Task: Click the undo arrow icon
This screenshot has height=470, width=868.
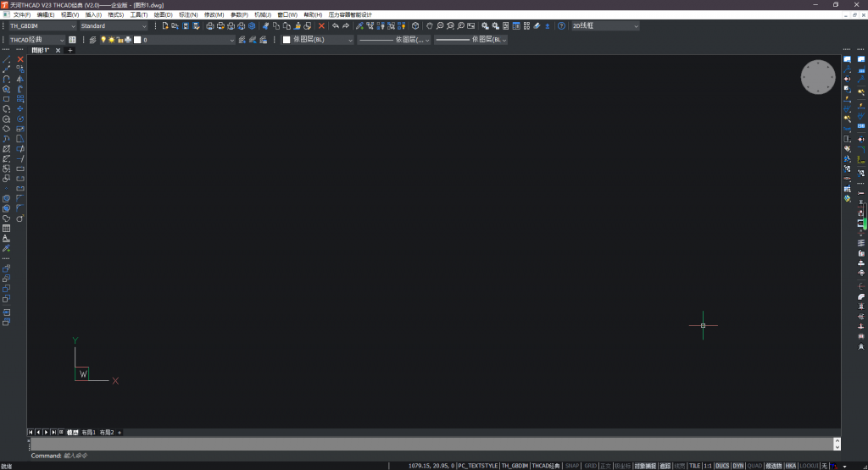Action: [335, 26]
